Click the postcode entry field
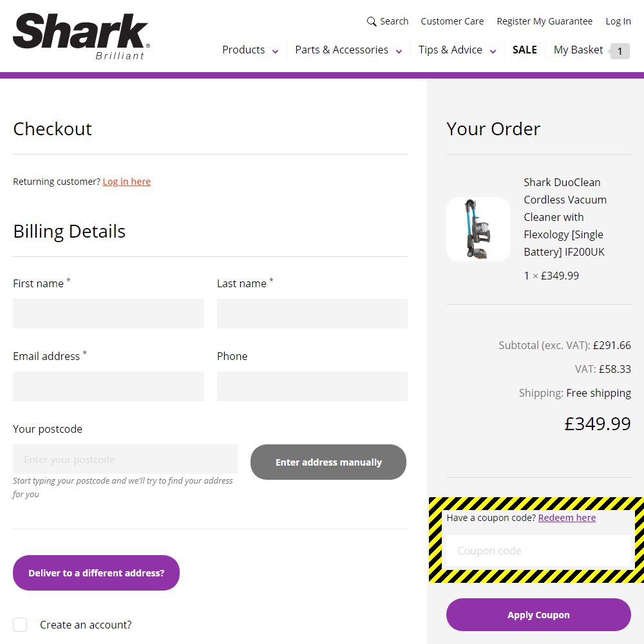The height and width of the screenshot is (644, 644). (x=125, y=459)
